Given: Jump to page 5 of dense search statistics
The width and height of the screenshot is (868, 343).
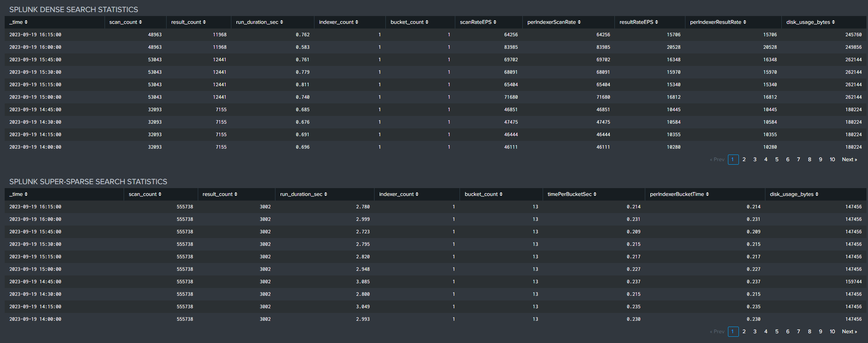Looking at the screenshot, I should pos(777,160).
